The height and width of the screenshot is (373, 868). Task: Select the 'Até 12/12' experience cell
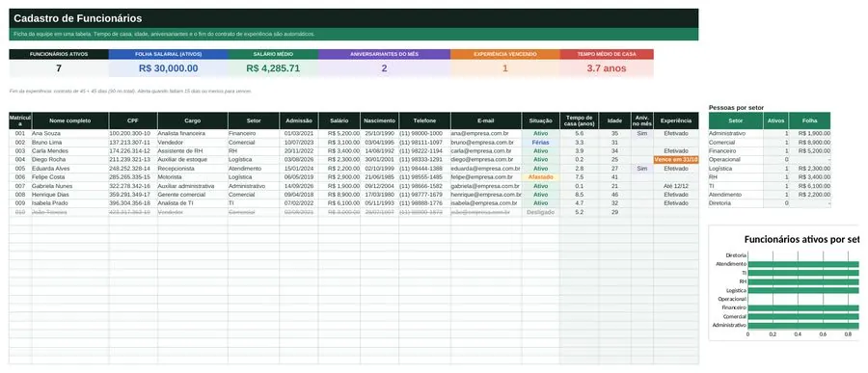[676, 186]
